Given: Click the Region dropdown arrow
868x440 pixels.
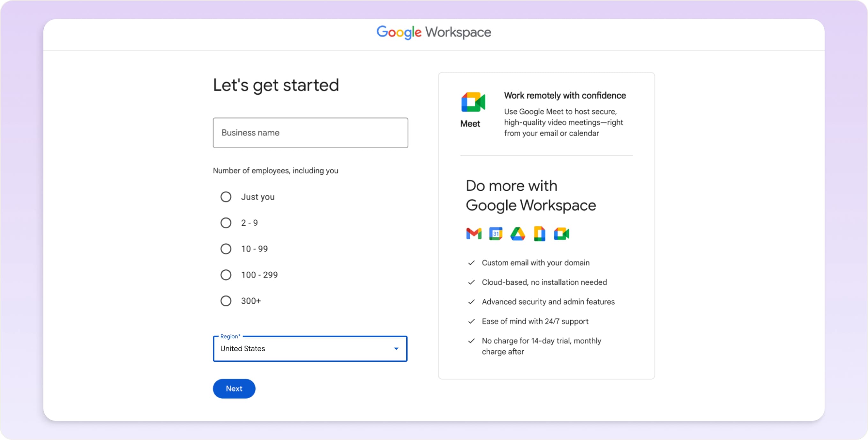Looking at the screenshot, I should coord(396,349).
